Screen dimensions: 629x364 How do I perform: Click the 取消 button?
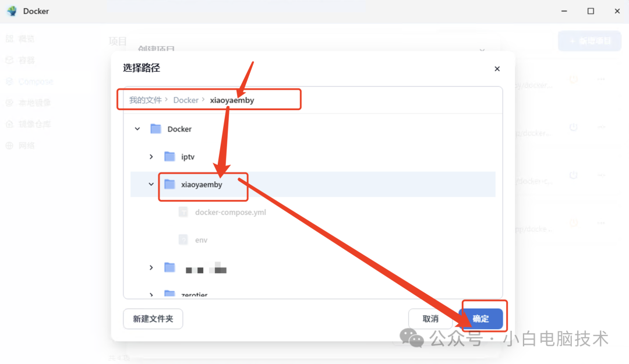(430, 319)
